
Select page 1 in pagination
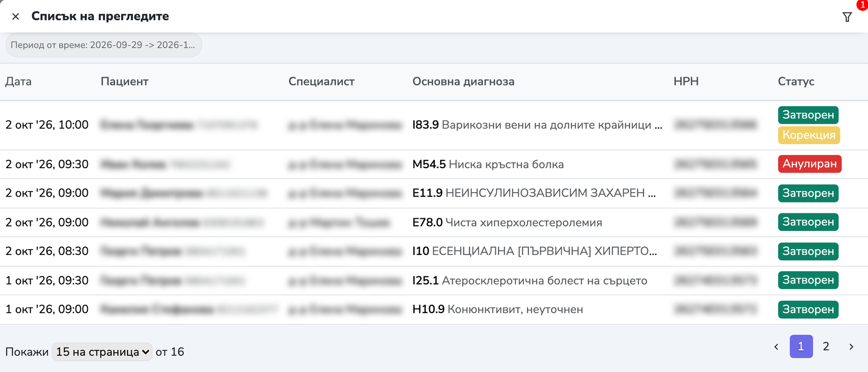[x=801, y=346]
